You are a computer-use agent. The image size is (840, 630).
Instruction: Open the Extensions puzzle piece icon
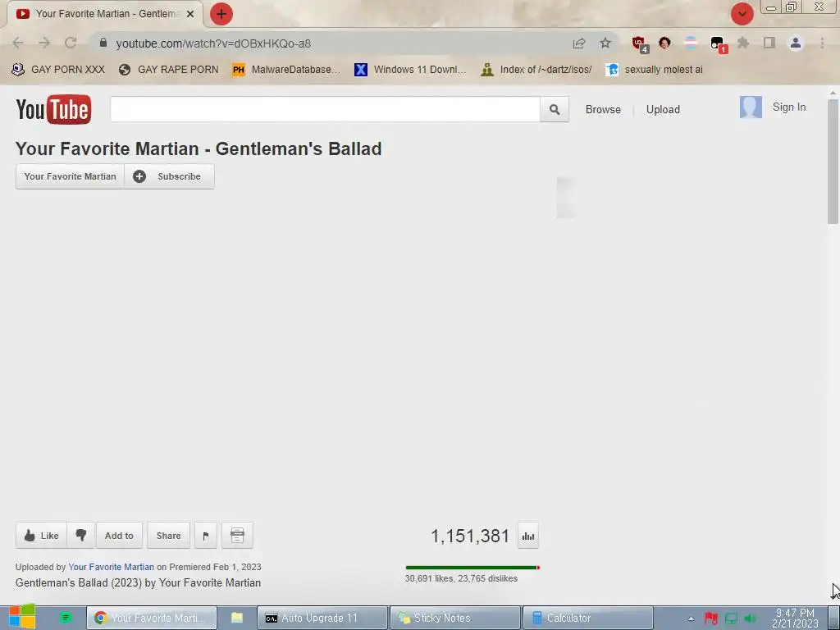click(x=743, y=43)
